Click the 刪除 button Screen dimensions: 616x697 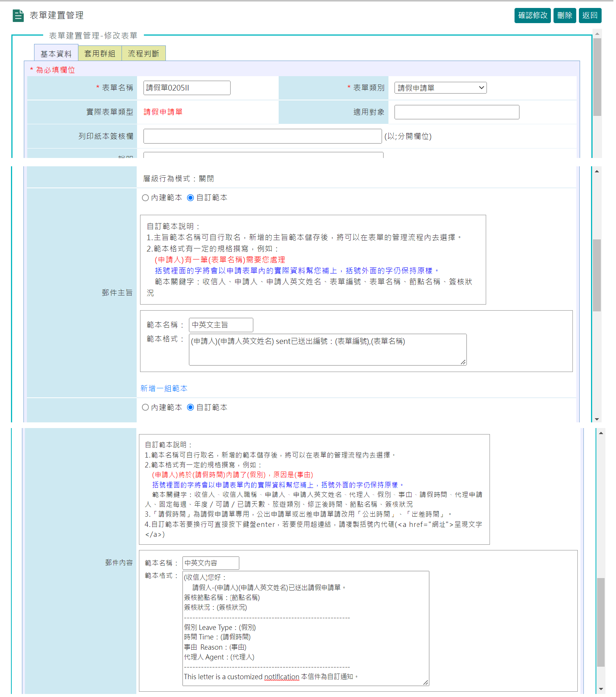point(565,16)
